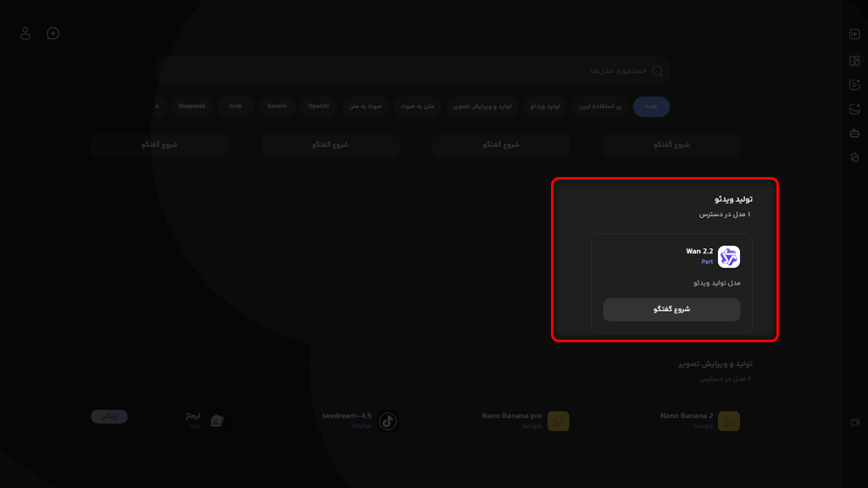Click the Wan 2.2 model logo
The image size is (868, 488).
coord(728,257)
